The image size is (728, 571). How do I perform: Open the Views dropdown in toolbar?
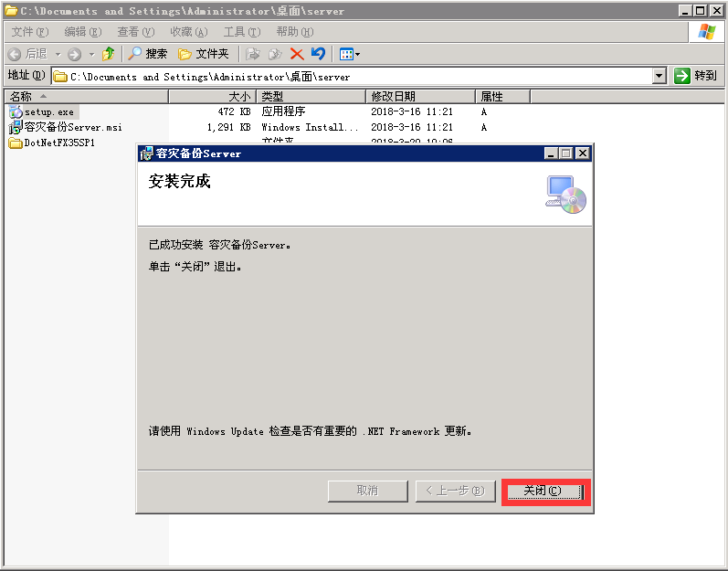[350, 54]
